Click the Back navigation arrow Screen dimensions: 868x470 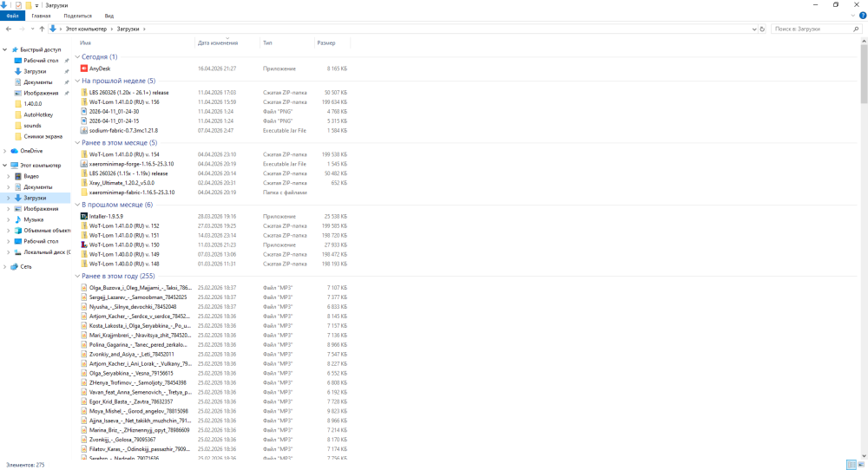coord(9,29)
